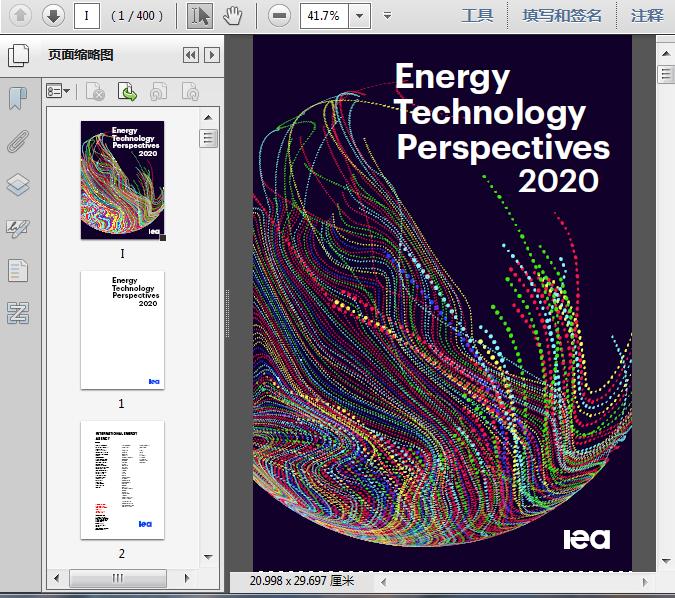675x598 pixels.
Task: Click the insert pages green arrow icon
Action: click(127, 92)
